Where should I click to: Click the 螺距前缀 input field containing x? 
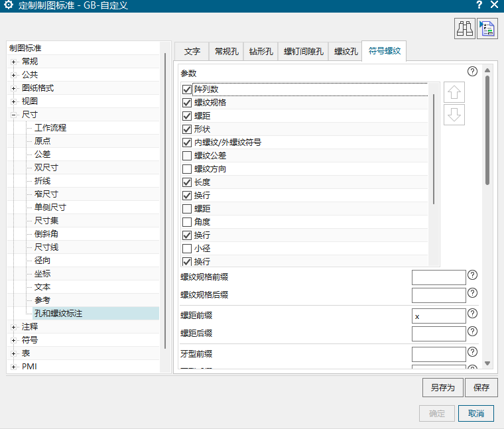coord(439,316)
